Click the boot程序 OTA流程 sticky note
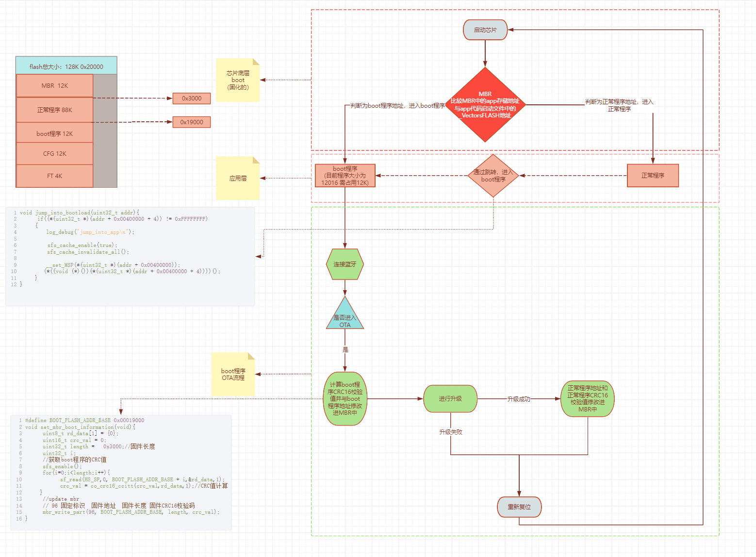 point(233,374)
